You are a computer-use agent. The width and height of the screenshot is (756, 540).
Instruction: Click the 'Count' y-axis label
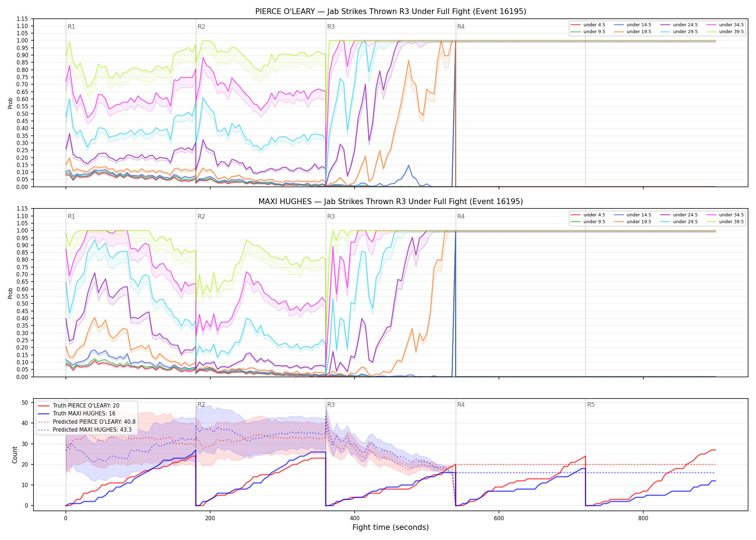pyautogui.click(x=15, y=455)
